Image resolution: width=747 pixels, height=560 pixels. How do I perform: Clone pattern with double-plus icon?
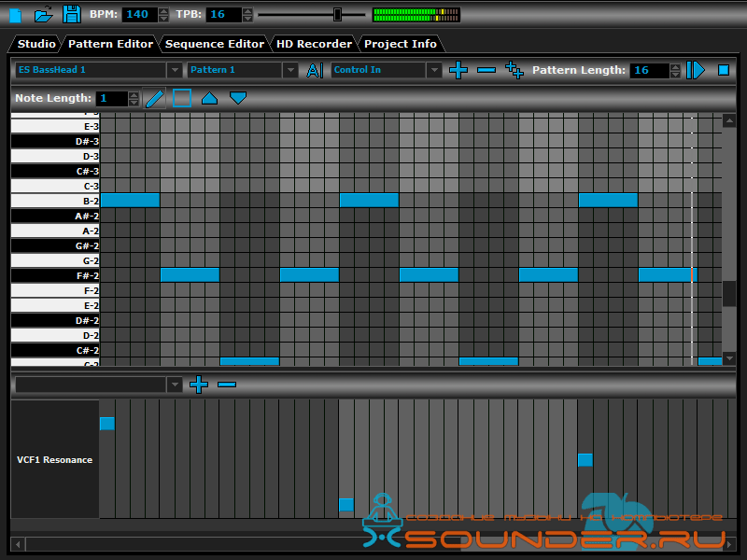(x=514, y=70)
